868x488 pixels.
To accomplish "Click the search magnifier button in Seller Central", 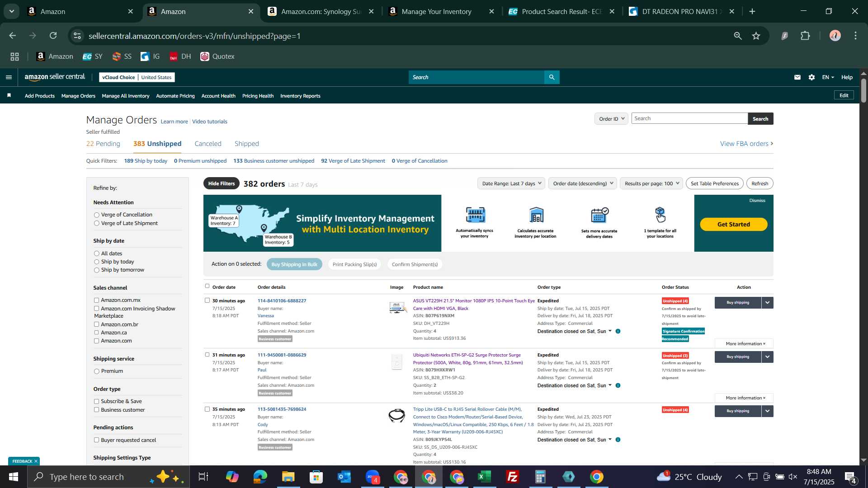I will pos(552,77).
